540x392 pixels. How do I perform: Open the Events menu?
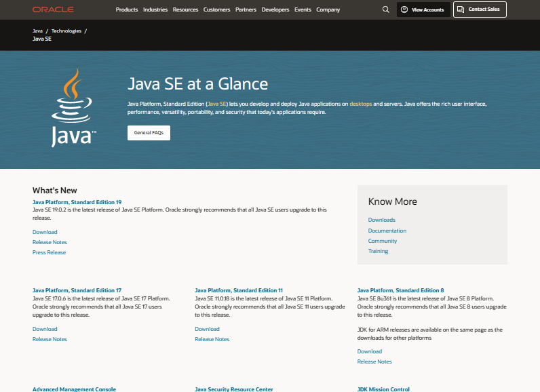click(x=303, y=9)
